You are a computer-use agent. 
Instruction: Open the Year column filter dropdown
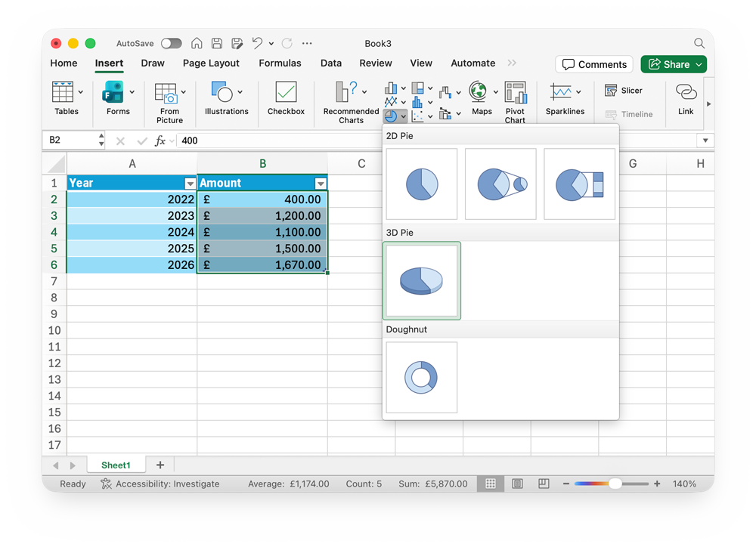click(190, 184)
